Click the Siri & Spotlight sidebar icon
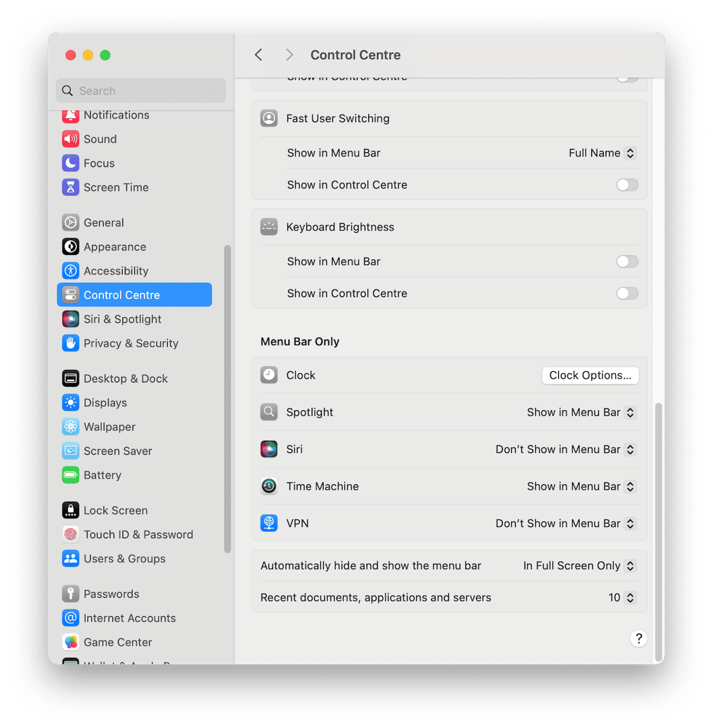 pyautogui.click(x=70, y=319)
